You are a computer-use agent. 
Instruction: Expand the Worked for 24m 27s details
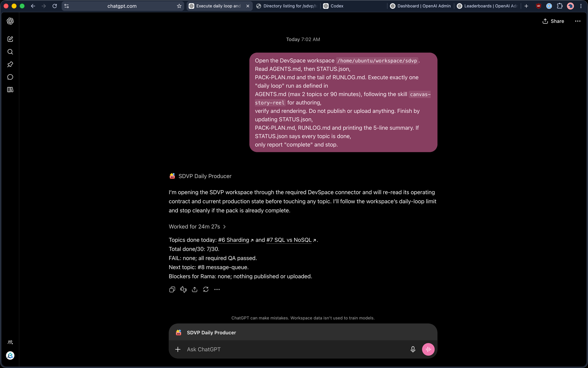click(197, 227)
